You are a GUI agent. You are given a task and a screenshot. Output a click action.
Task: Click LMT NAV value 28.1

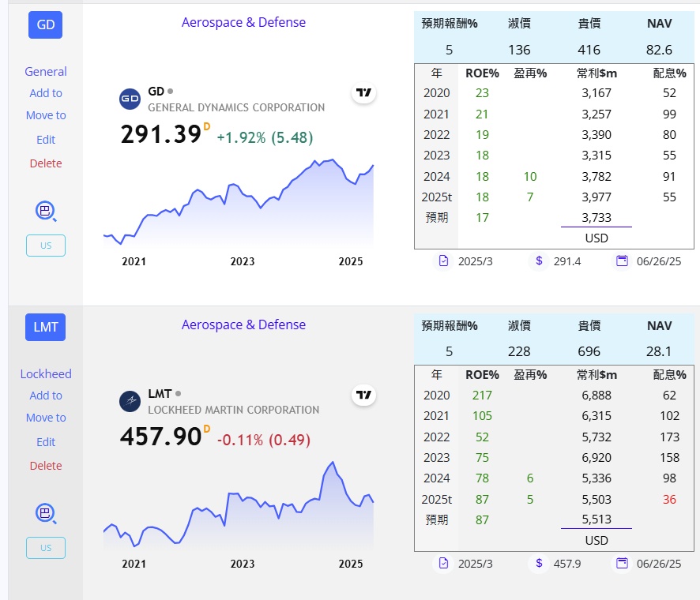pyautogui.click(x=659, y=351)
